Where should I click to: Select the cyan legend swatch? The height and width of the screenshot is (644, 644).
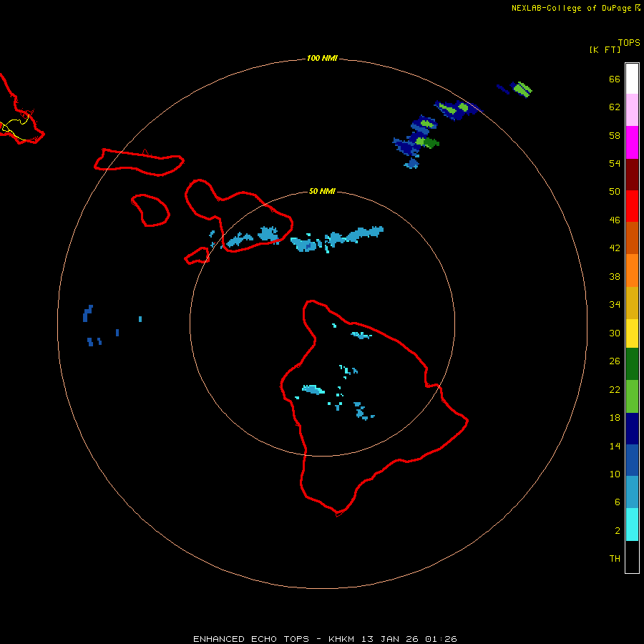click(x=632, y=525)
